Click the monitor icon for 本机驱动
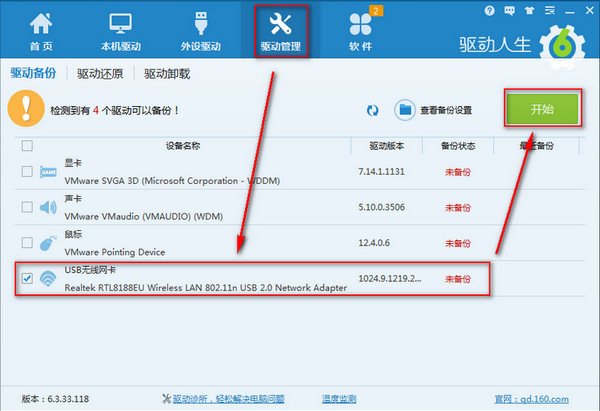The width and height of the screenshot is (600, 411). 121,24
